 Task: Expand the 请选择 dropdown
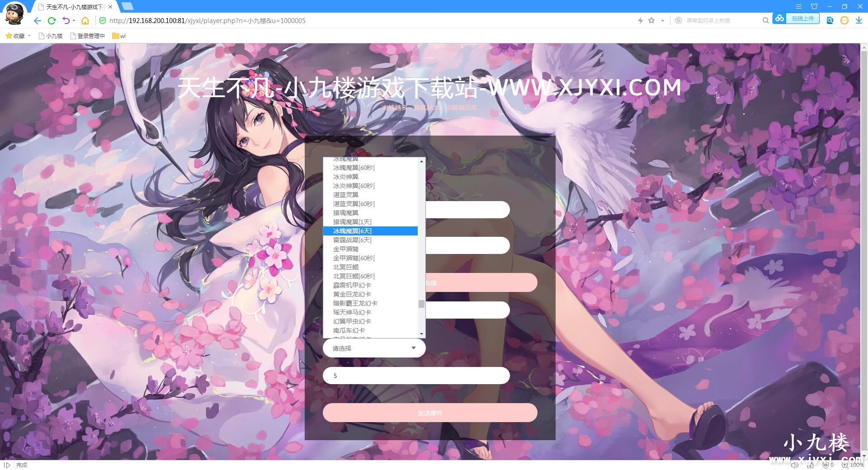coord(374,348)
